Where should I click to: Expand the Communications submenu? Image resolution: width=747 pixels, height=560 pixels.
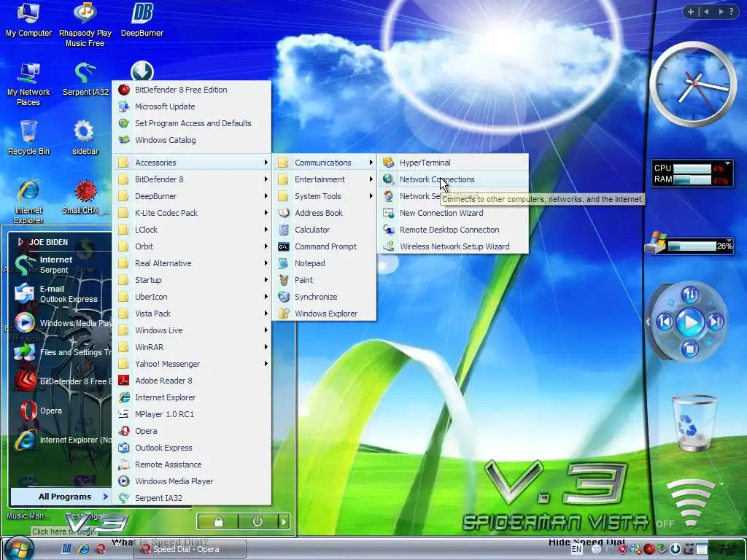pos(324,163)
